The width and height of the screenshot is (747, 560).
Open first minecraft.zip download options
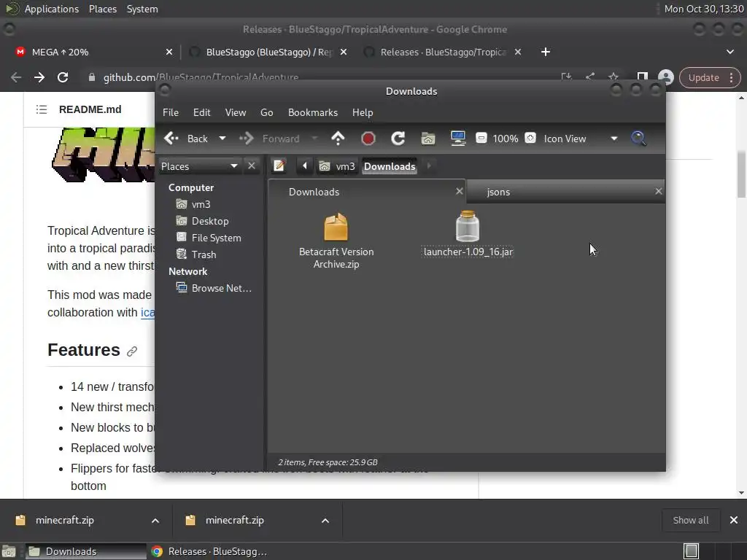point(155,521)
